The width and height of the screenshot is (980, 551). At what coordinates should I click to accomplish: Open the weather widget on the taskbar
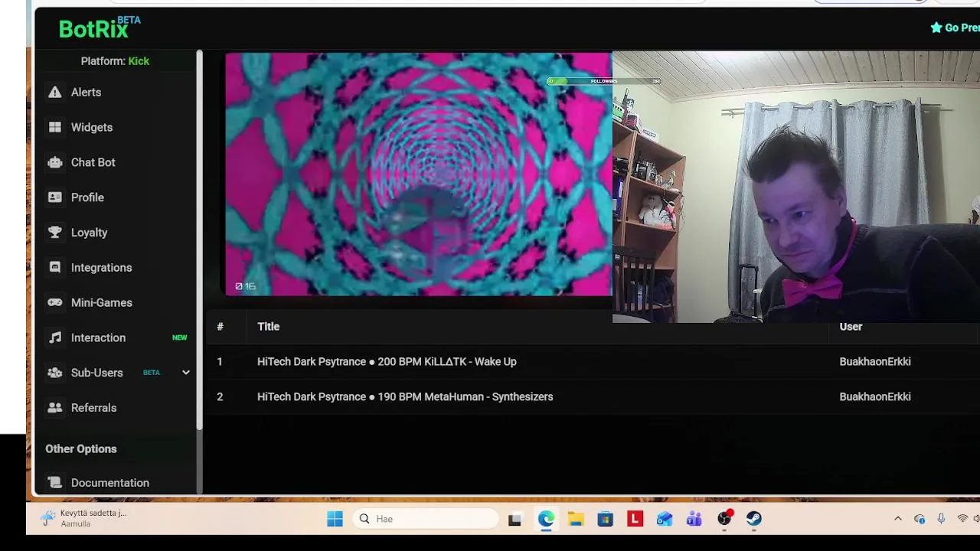pyautogui.click(x=83, y=518)
